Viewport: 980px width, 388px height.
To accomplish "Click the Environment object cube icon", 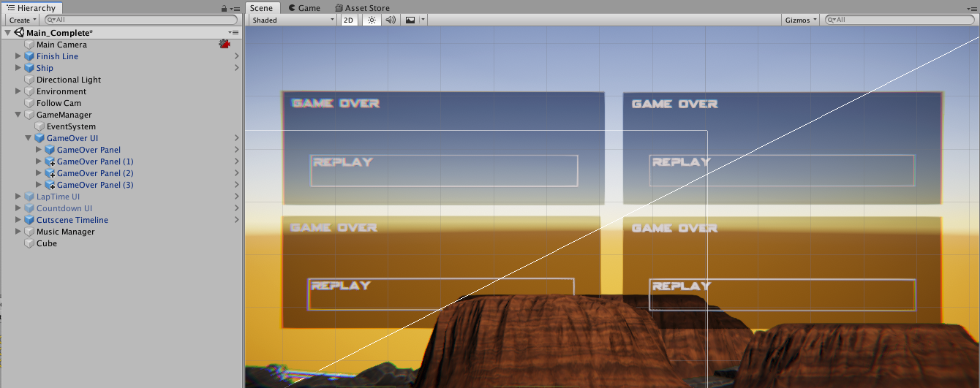I will click(x=29, y=91).
